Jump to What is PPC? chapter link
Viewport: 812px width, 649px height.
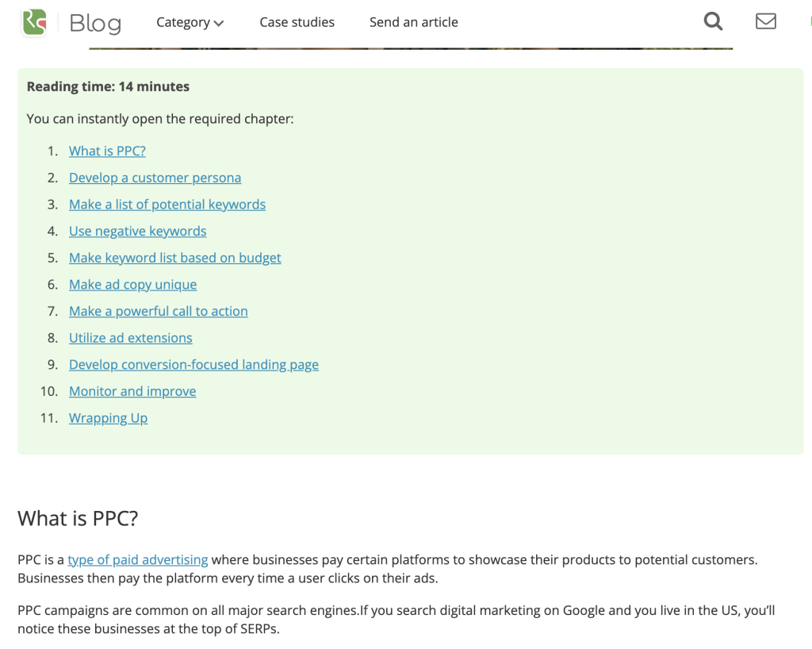pos(107,151)
